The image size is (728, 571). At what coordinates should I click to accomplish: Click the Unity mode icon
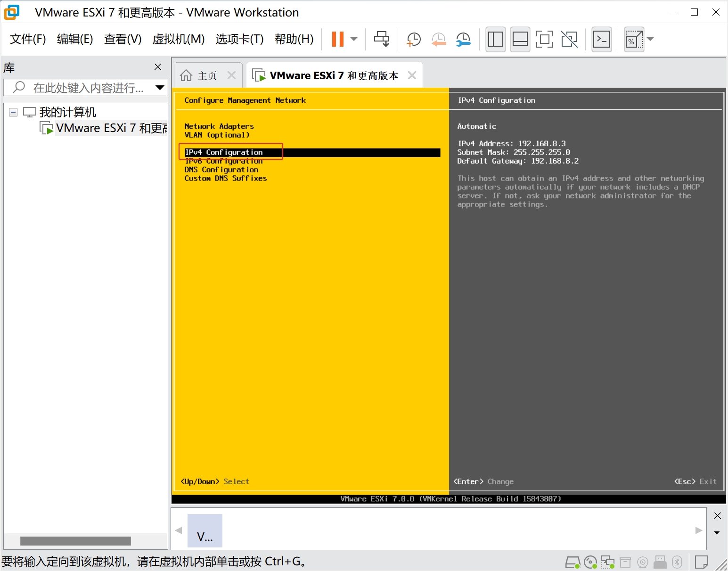pyautogui.click(x=569, y=39)
